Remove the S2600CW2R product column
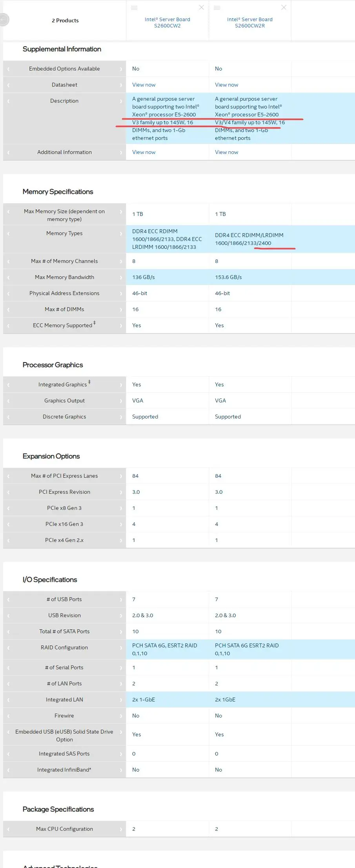The height and width of the screenshot is (868, 355). click(x=284, y=7)
